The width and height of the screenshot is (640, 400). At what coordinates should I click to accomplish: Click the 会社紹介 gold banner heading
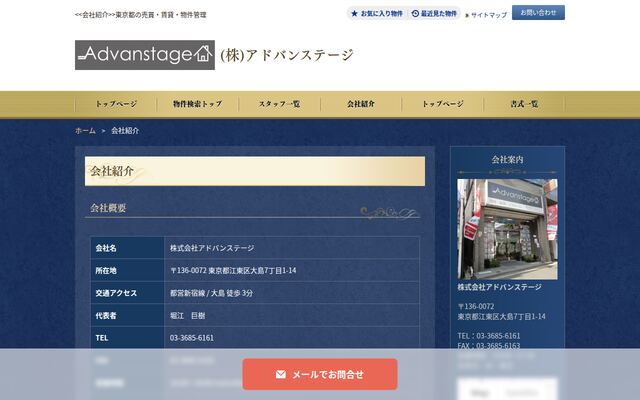255,171
